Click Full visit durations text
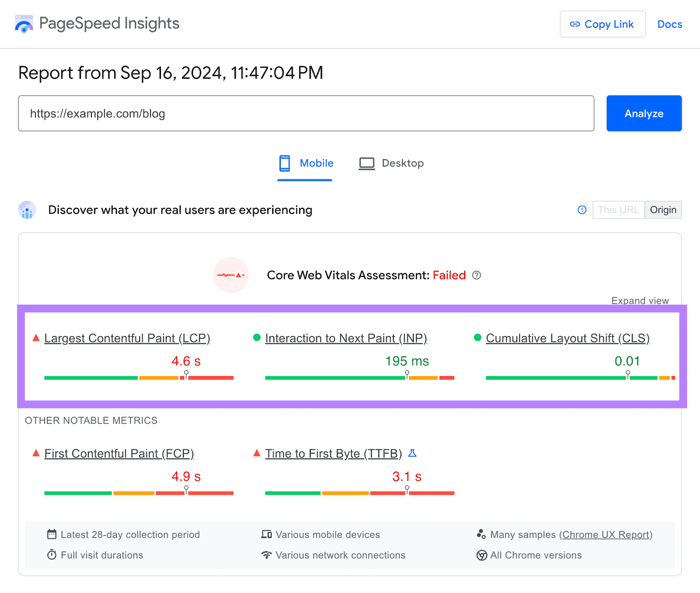 coord(102,555)
